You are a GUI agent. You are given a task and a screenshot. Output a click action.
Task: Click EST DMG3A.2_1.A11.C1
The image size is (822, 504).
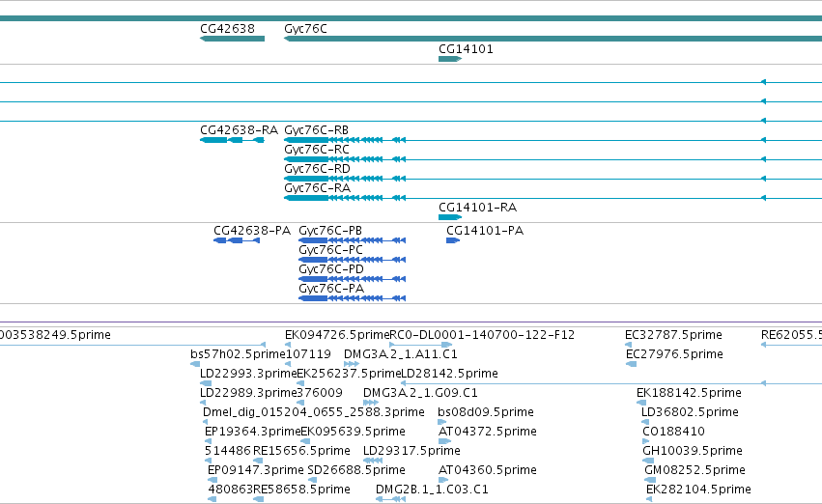(401, 354)
